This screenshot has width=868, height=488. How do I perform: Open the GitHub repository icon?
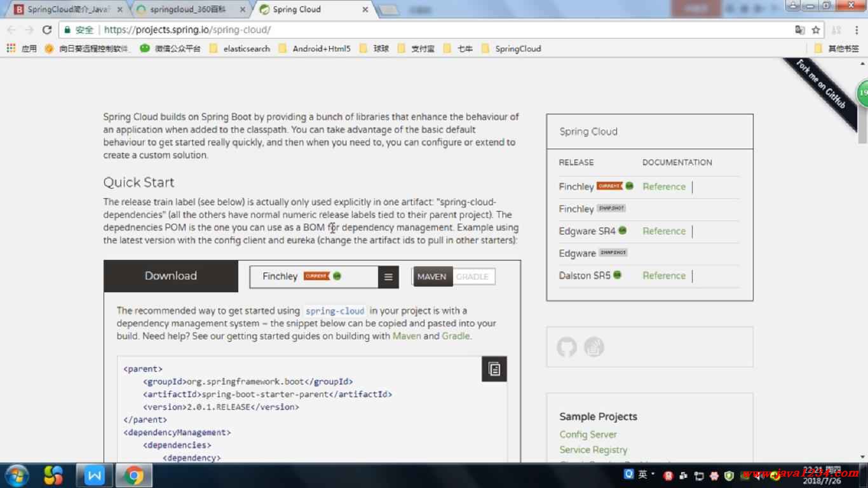pyautogui.click(x=567, y=347)
